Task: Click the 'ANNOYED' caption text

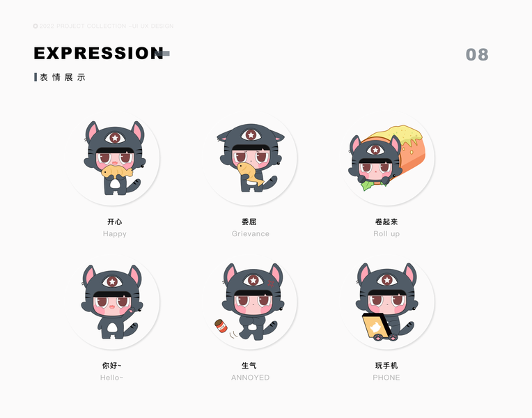Action: coord(251,378)
